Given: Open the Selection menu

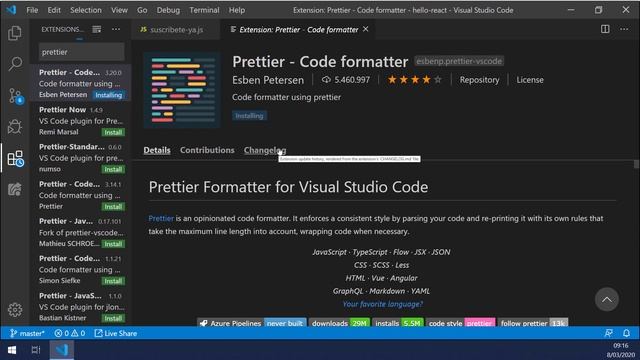Looking at the screenshot, I should coord(85,10).
